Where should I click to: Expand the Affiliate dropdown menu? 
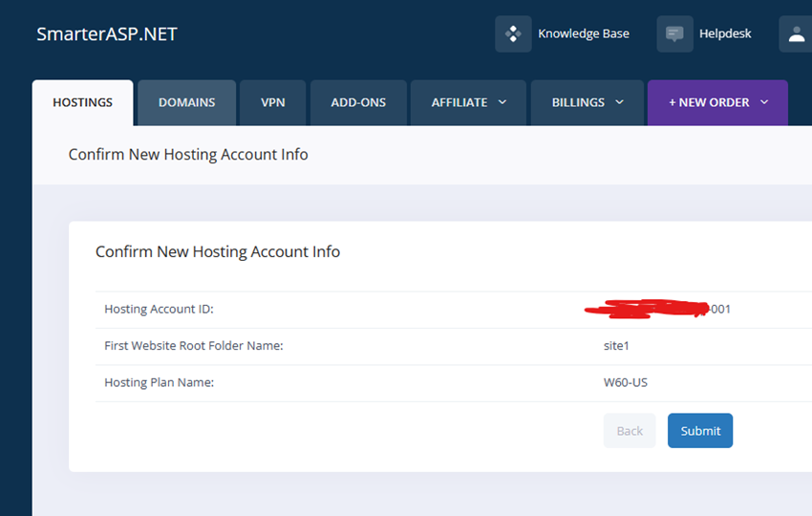[468, 102]
